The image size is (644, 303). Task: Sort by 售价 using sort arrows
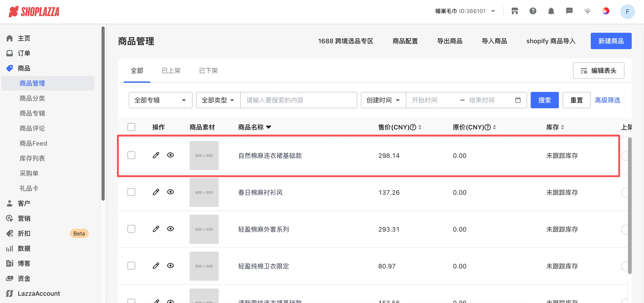pyautogui.click(x=420, y=127)
